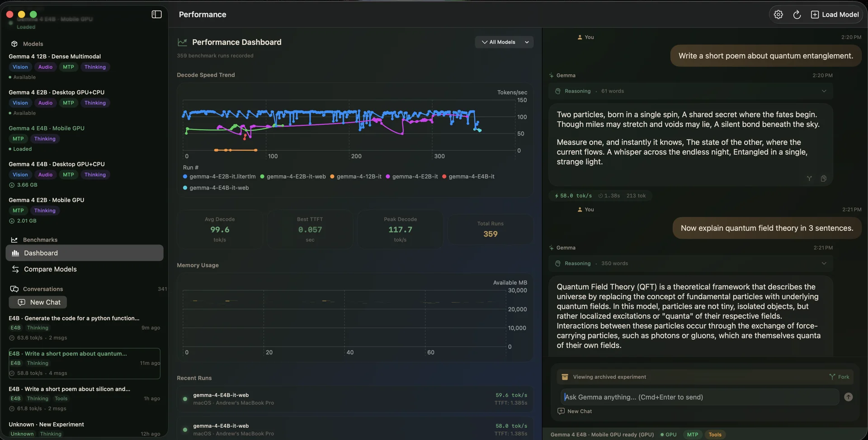Click download size icon beside 3.66 GB

click(x=12, y=185)
